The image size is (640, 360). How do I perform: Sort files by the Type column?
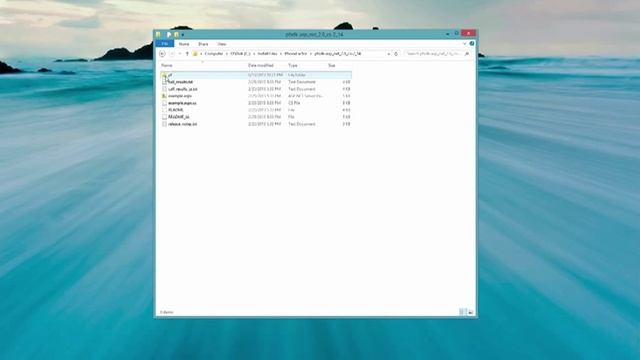click(x=293, y=65)
